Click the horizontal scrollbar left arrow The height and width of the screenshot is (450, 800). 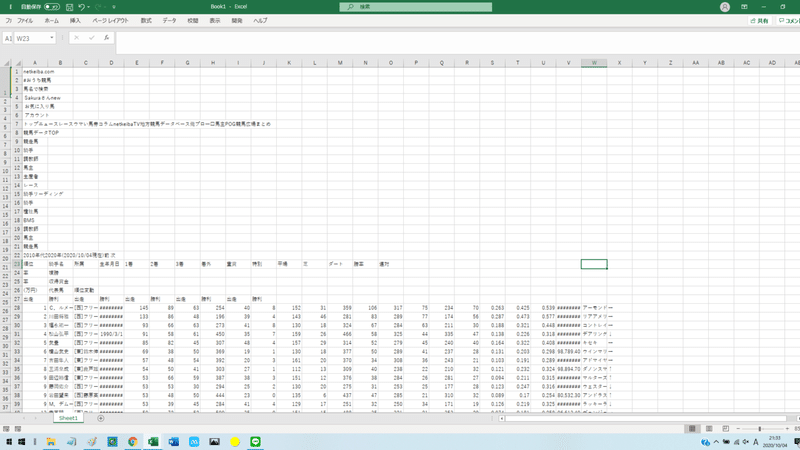point(502,418)
